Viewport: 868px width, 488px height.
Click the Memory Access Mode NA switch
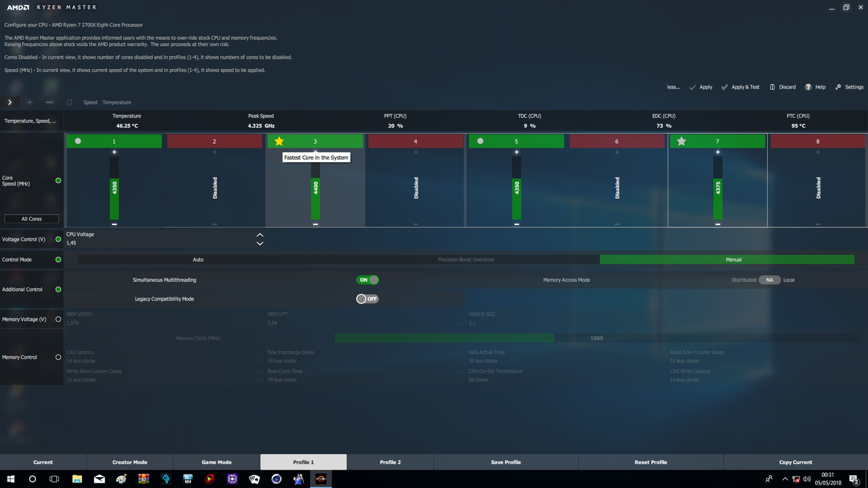pos(770,280)
